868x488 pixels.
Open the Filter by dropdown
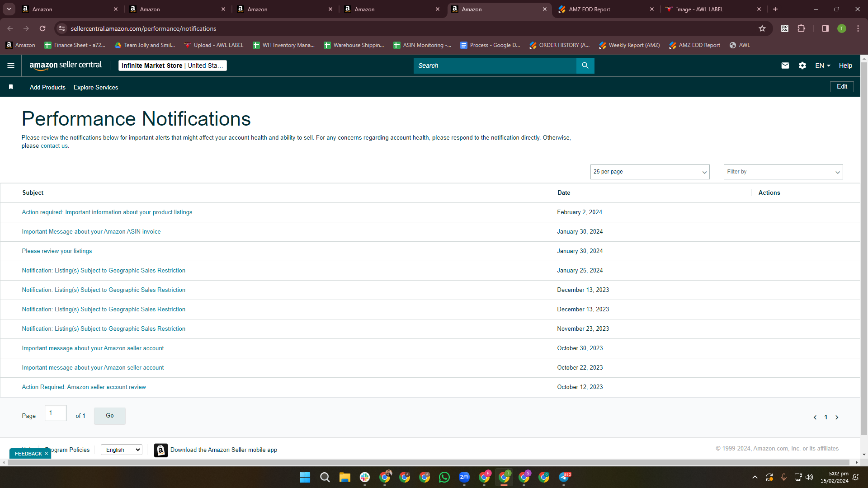[x=783, y=172]
